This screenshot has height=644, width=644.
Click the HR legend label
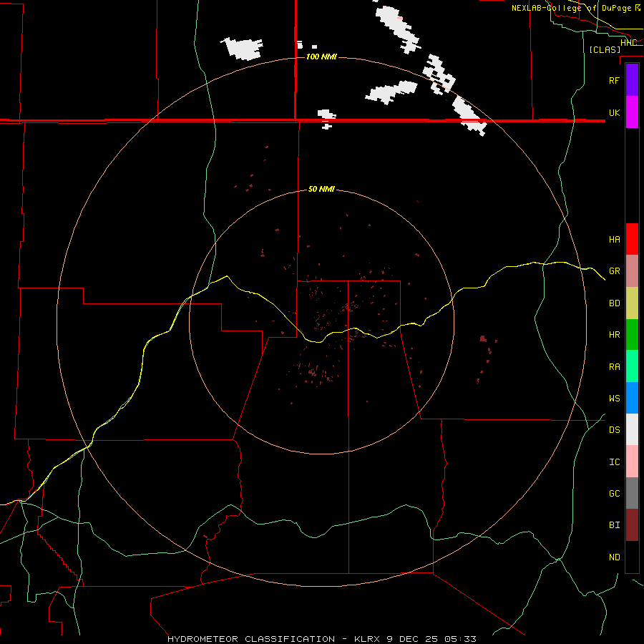615,335
